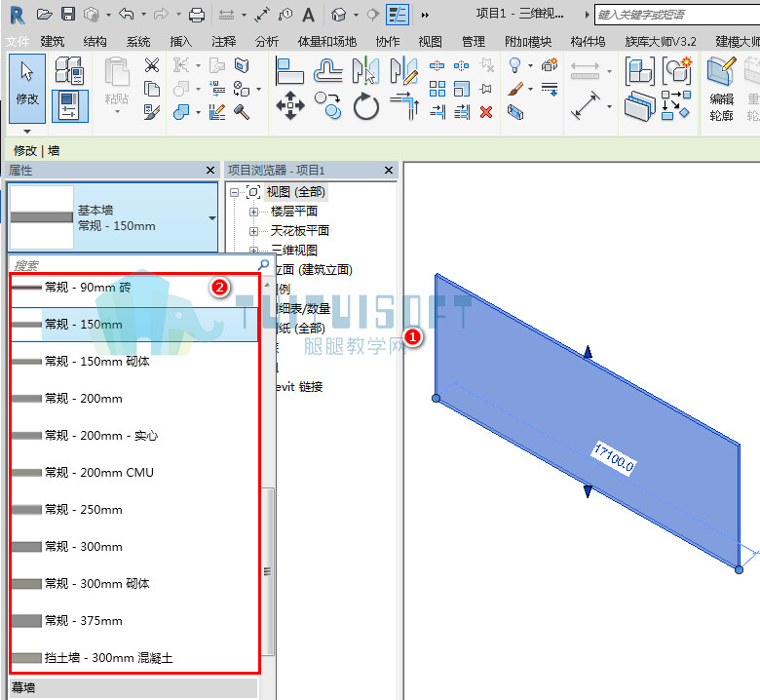760x700 pixels.
Task: Select the Match Type Properties paintbrush icon
Action: click(x=152, y=112)
